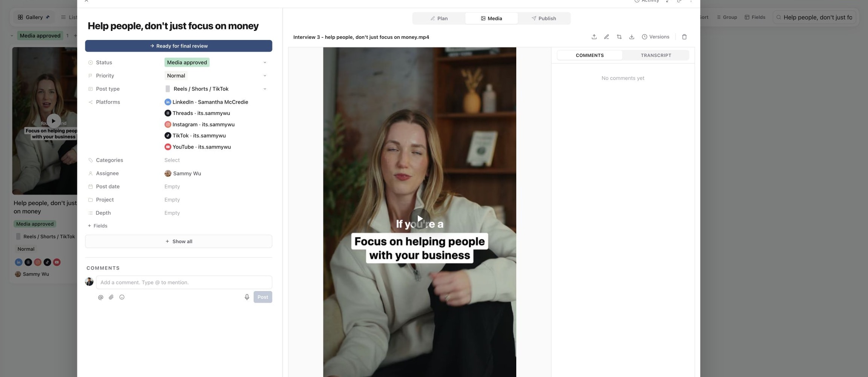Switch to the Media tab
This screenshot has width=868, height=377.
coord(491,18)
